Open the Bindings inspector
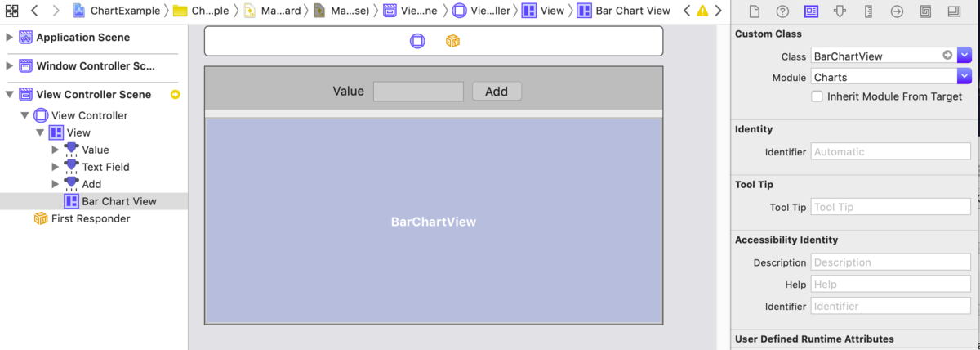The image size is (980, 350). tap(925, 11)
